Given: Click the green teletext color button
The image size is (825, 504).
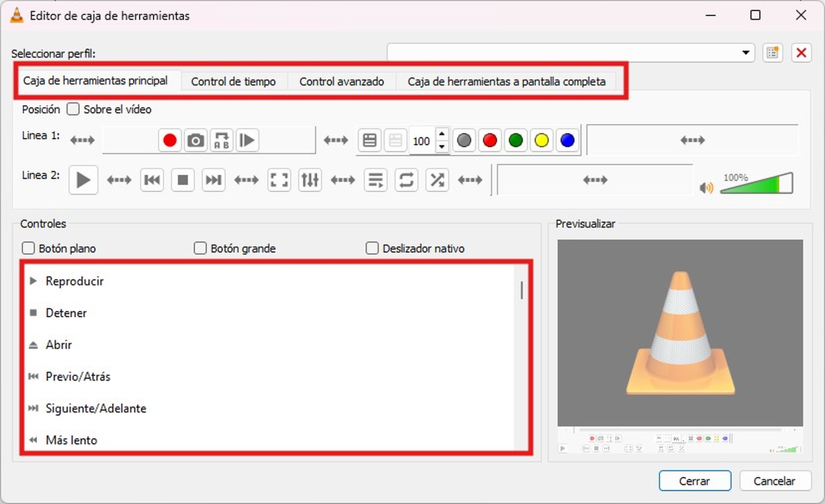Looking at the screenshot, I should 516,140.
